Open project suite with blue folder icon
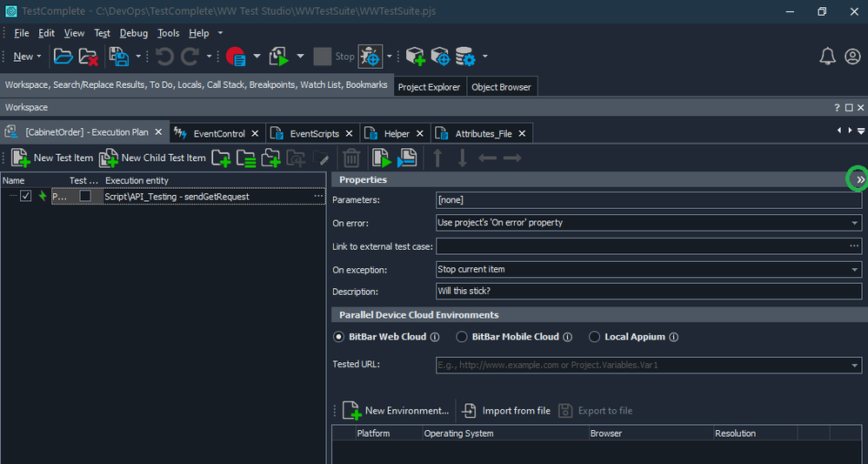Image resolution: width=868 pixels, height=464 pixels. 63,57
